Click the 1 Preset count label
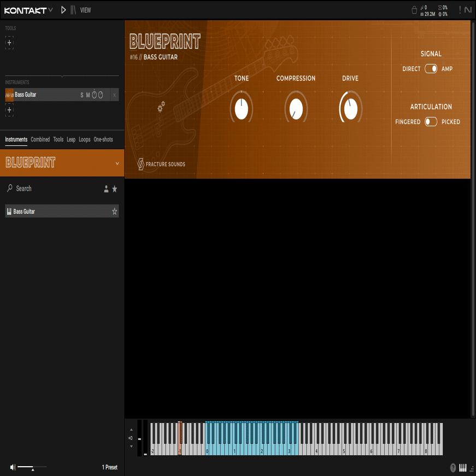This screenshot has height=476, width=476. click(x=110, y=467)
